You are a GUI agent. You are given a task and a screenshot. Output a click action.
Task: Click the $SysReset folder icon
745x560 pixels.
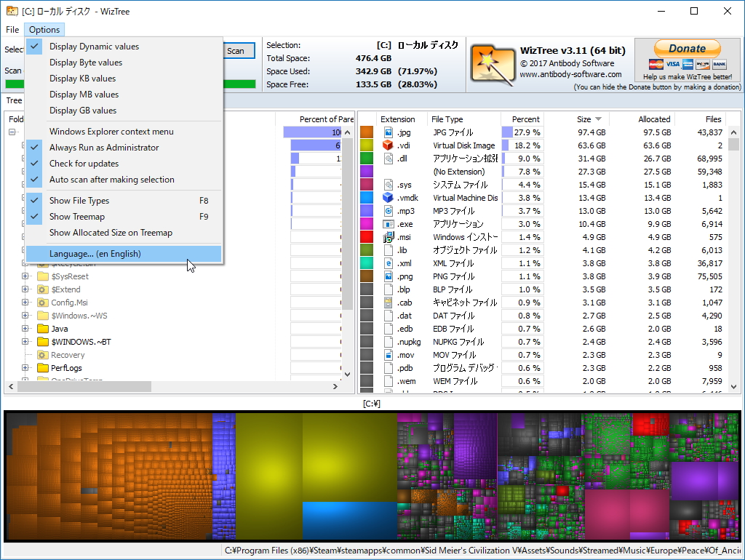pyautogui.click(x=43, y=276)
